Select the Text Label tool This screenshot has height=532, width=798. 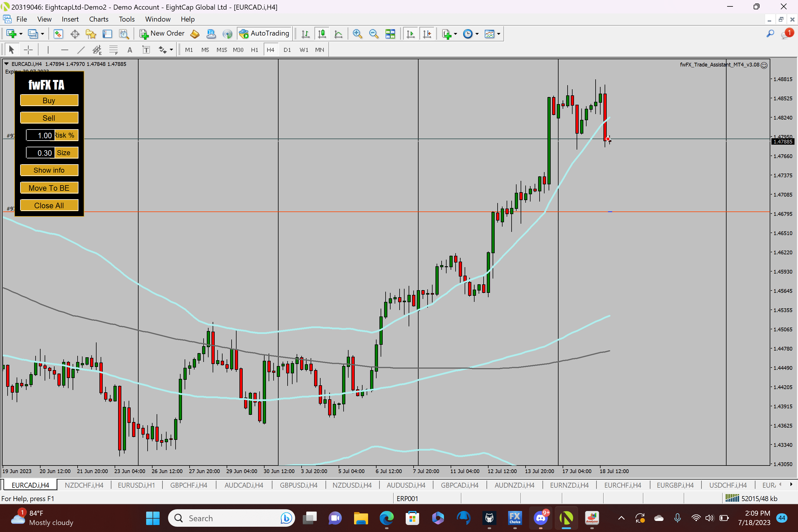(146, 50)
